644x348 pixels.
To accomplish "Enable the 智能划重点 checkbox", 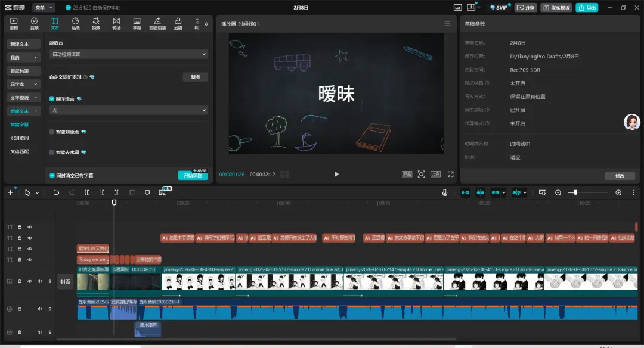I will pos(52,132).
